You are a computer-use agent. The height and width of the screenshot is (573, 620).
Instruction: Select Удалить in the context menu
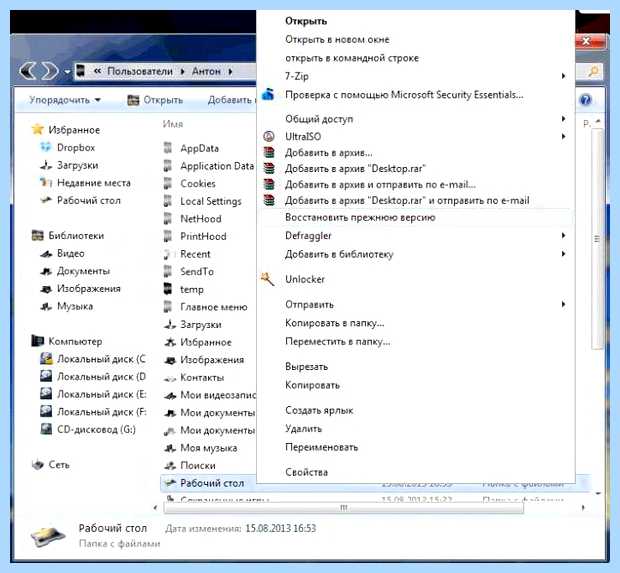(303, 429)
